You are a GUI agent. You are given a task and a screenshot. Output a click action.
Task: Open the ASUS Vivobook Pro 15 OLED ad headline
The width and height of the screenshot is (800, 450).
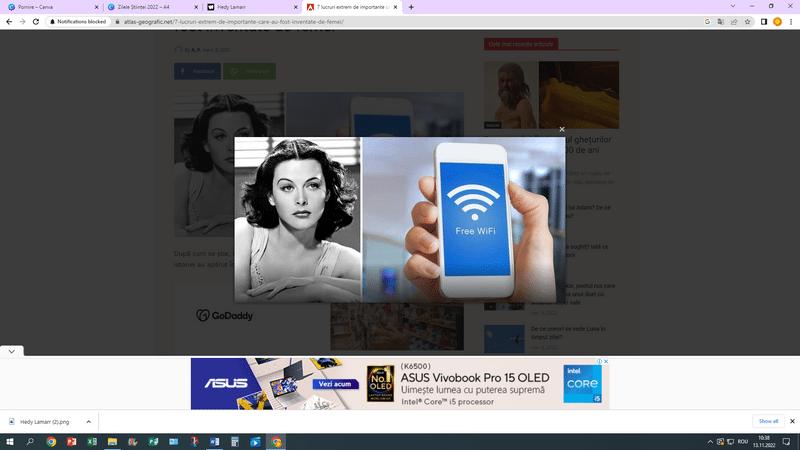coord(474,378)
